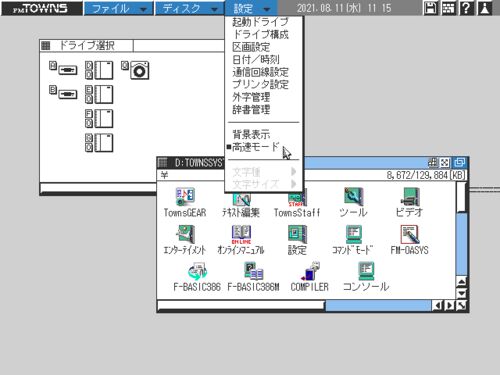Click the vertical scrollbar thumb in D:TOWNSSYS
This screenshot has width=500, height=375.
click(462, 197)
